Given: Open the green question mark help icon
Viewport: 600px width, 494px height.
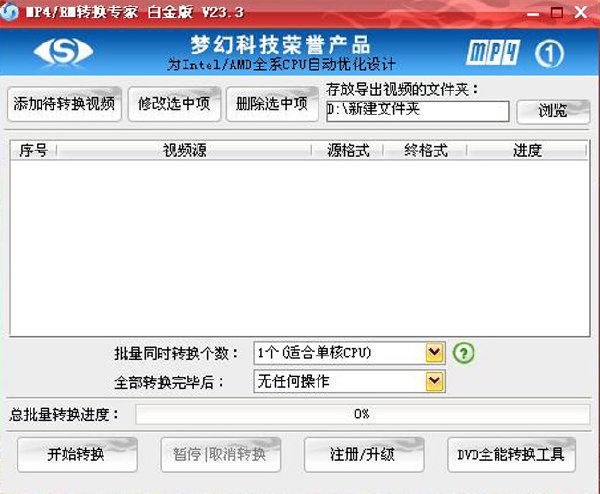Looking at the screenshot, I should (463, 352).
